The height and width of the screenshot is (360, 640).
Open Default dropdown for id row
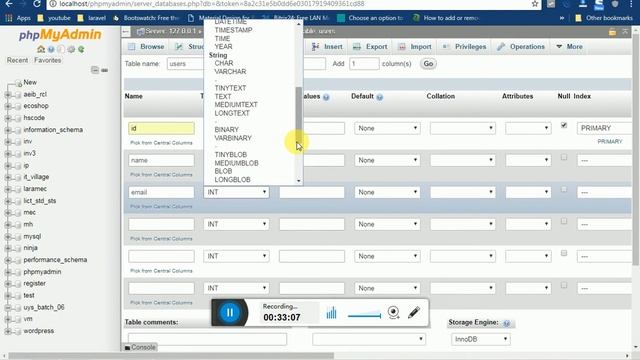[x=387, y=128]
